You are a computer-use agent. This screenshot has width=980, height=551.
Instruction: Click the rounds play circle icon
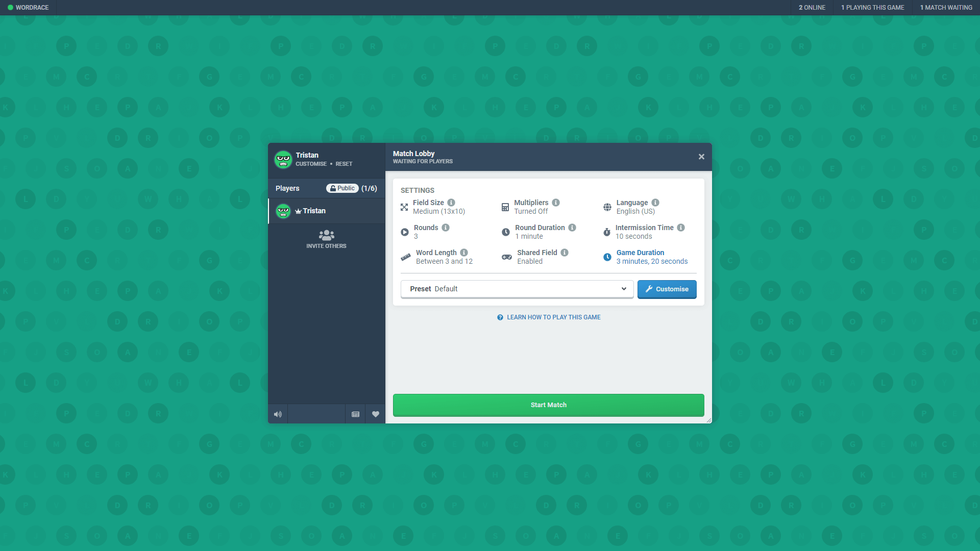pyautogui.click(x=405, y=232)
